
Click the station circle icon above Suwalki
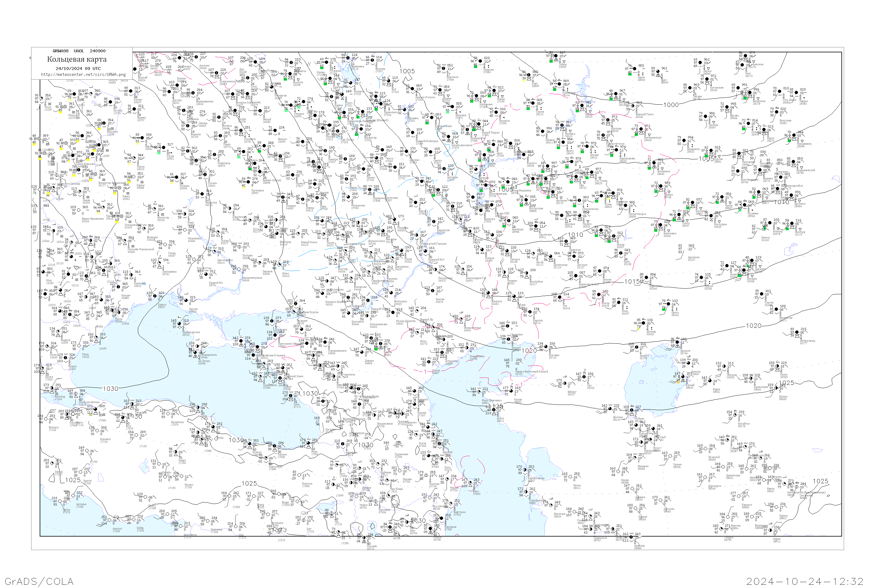click(111, 102)
